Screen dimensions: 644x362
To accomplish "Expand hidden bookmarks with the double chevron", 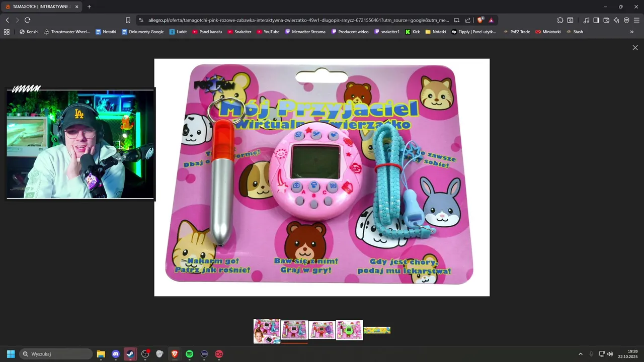I will coord(632,32).
